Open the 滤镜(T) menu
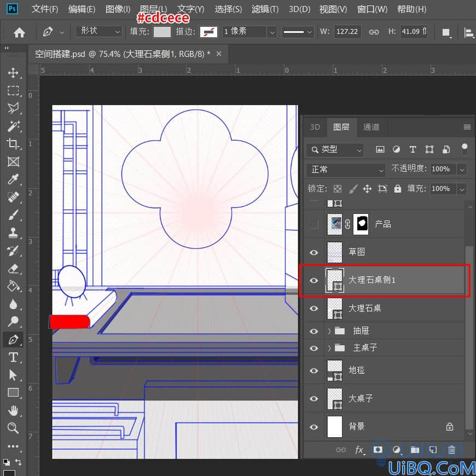This screenshot has width=476, height=476. 265,9
